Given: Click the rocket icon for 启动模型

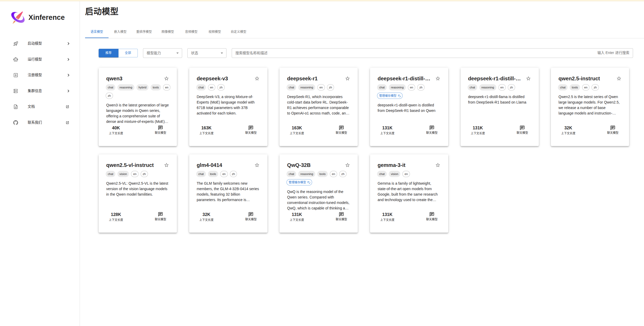Looking at the screenshot, I should click(x=16, y=44).
